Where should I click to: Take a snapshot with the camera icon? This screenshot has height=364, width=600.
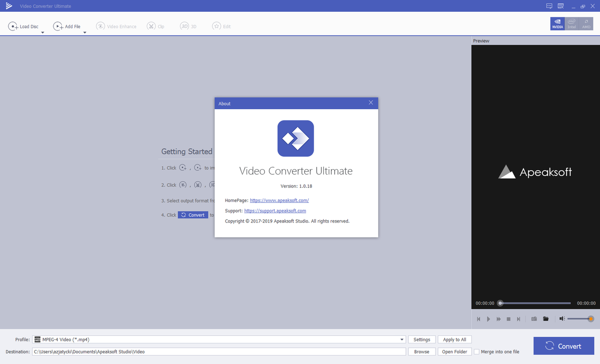tap(534, 319)
